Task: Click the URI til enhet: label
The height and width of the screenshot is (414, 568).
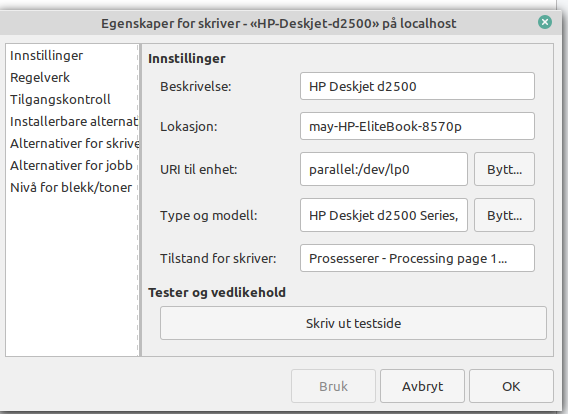Action: (199, 170)
